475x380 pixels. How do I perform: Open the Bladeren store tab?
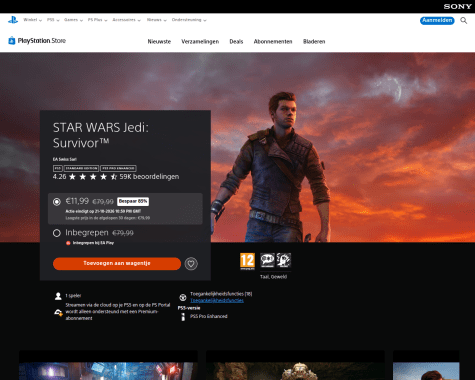[314, 42]
